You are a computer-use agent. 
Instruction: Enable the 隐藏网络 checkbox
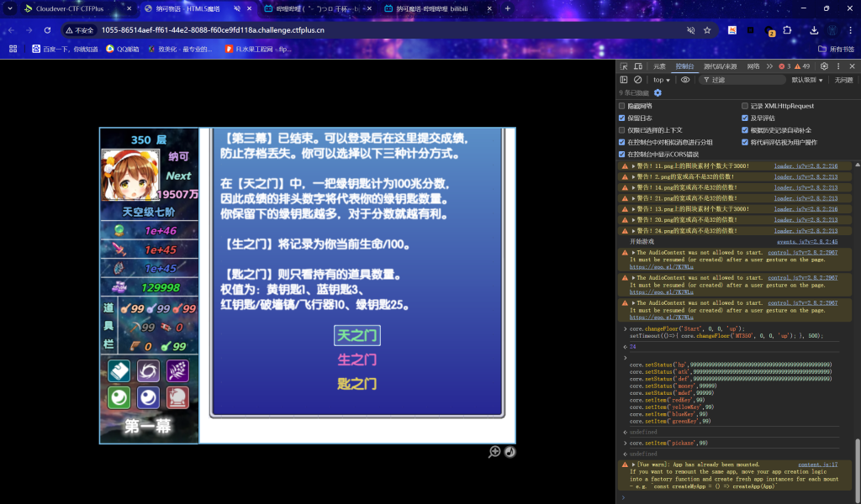622,106
